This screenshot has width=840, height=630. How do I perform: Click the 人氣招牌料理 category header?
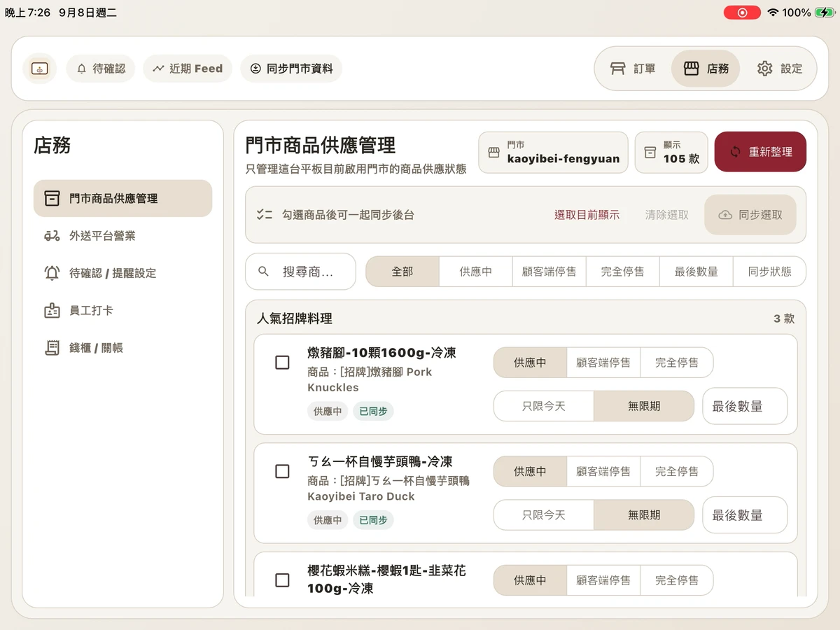click(x=294, y=318)
